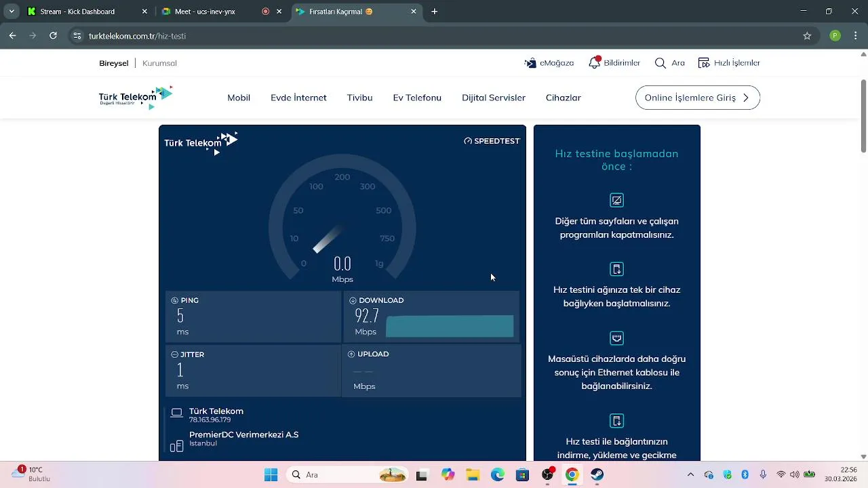
Task: Click the microphone icon in system tray
Action: [763, 474]
